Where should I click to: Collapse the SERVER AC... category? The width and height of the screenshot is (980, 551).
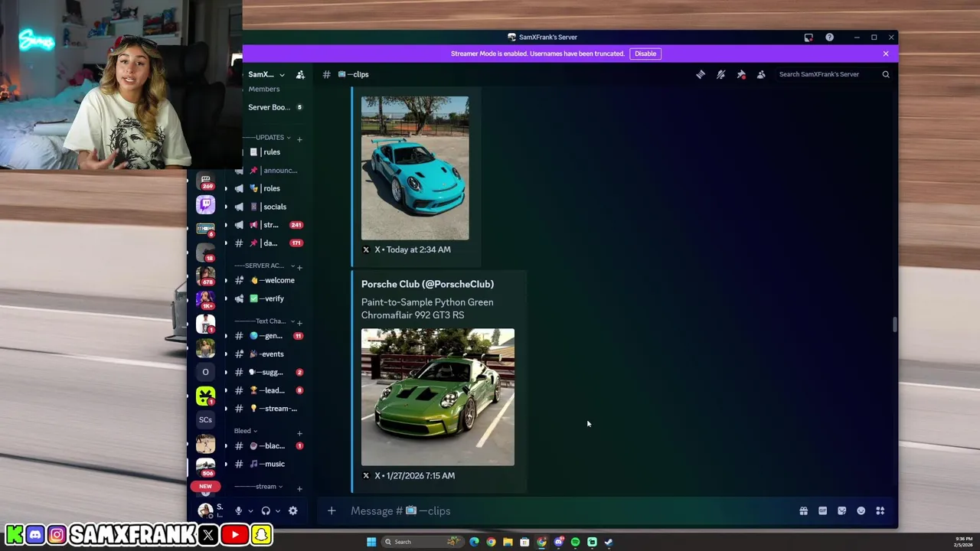[265, 266]
